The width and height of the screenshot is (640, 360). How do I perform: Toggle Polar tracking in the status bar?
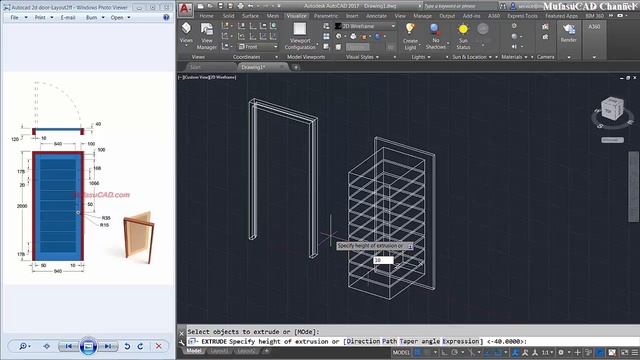(x=454, y=352)
